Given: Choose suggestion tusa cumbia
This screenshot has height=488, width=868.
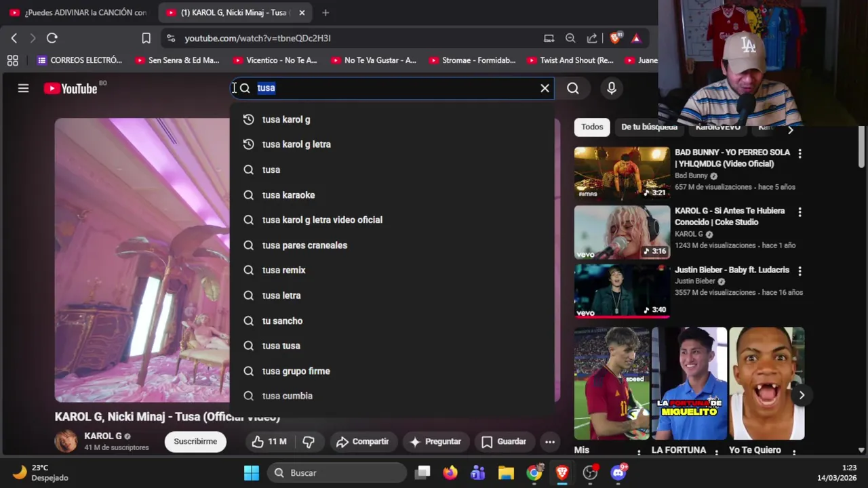Looking at the screenshot, I should (x=392, y=396).
